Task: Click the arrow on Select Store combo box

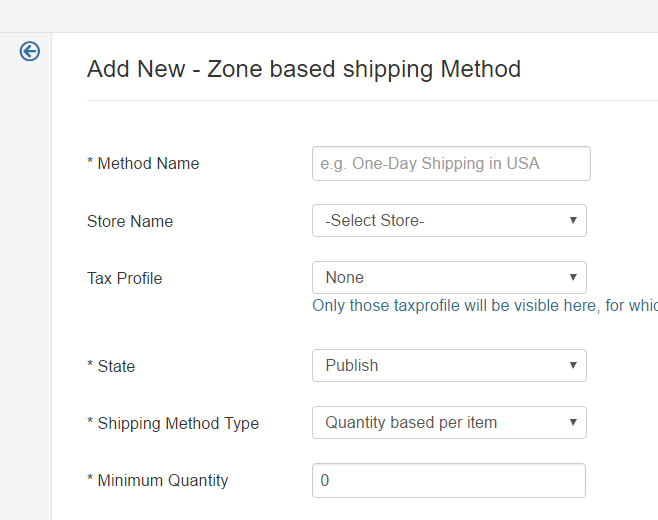Action: coord(573,221)
